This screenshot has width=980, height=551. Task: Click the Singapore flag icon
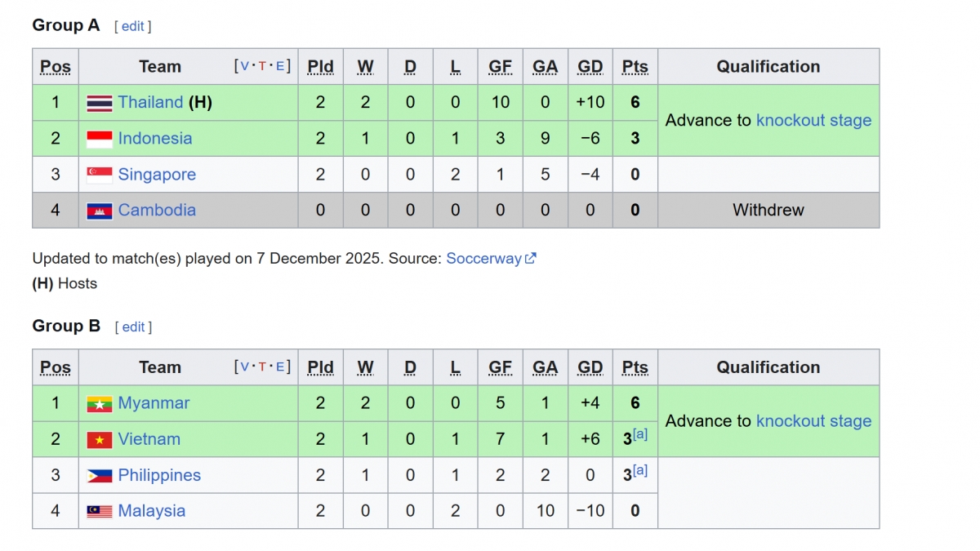(x=100, y=175)
